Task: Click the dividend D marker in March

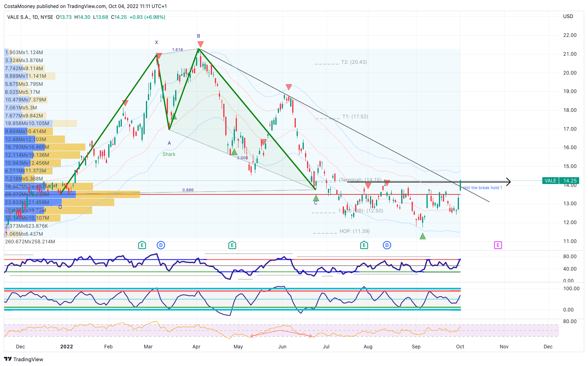Action: 161,245
